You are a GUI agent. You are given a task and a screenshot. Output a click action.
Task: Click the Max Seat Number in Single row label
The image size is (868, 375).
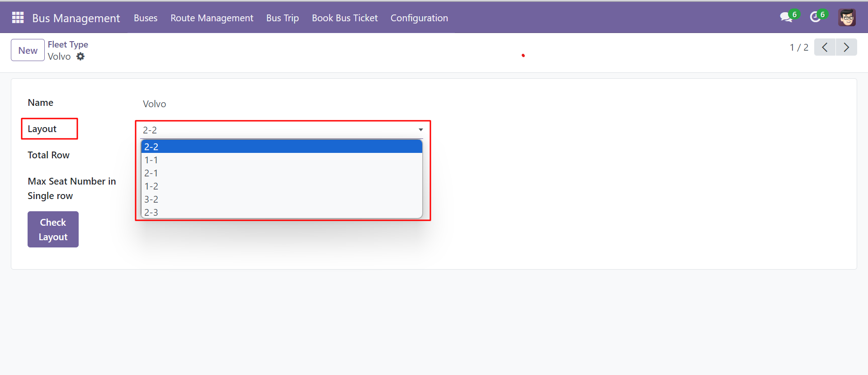[x=71, y=188]
